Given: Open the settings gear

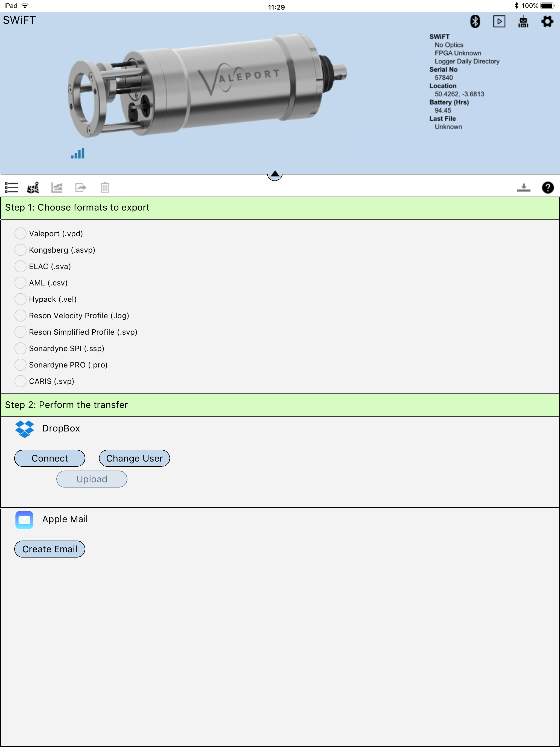Looking at the screenshot, I should pos(547,22).
